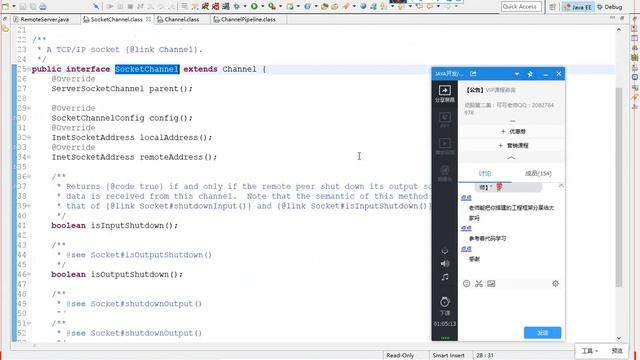640x360 pixels.
Task: Toggle the fold marker at line 29
Action: (x=29, y=108)
